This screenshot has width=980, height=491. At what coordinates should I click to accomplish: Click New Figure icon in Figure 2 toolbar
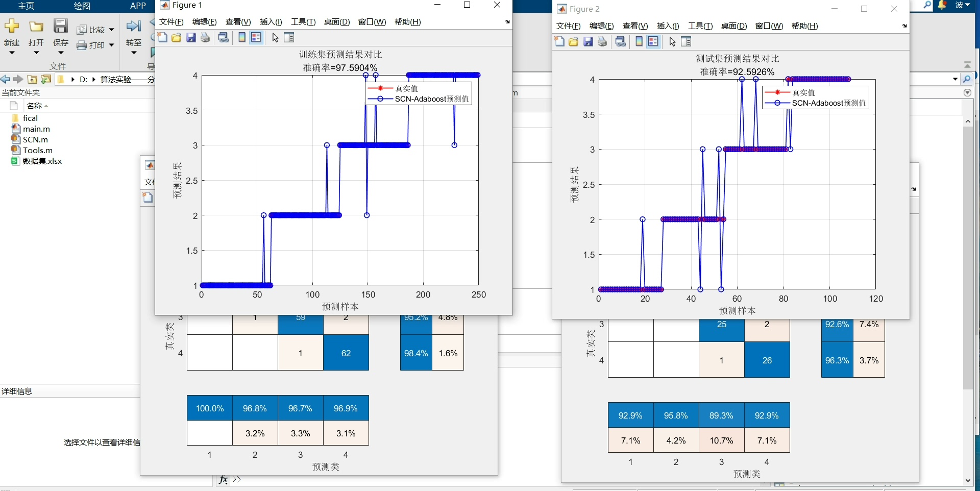point(559,41)
